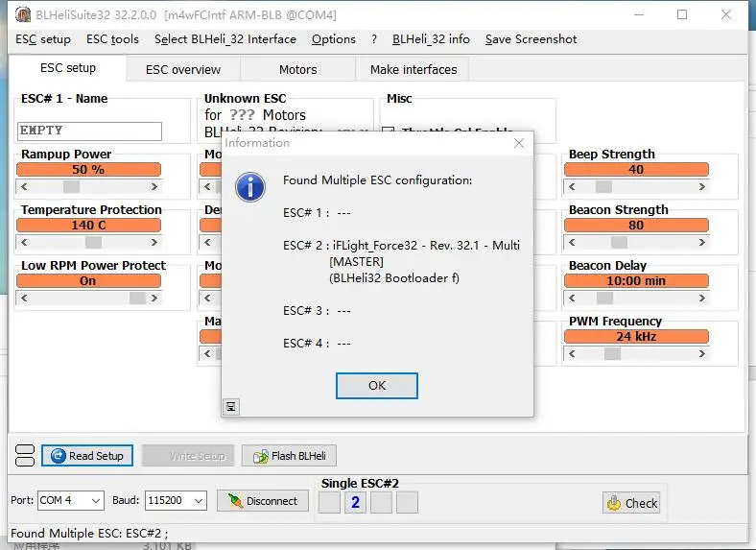
Task: Increase Temperature Protection with right arrow
Action: [154, 242]
